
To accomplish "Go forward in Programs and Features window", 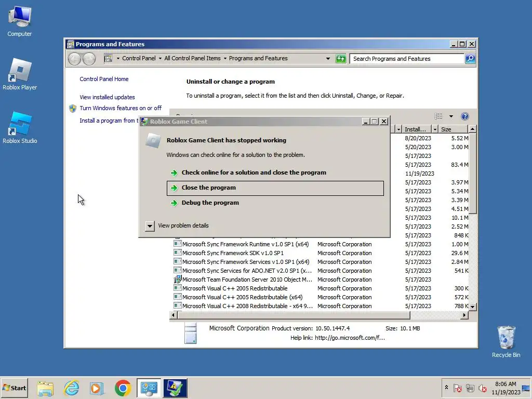I will click(x=89, y=59).
